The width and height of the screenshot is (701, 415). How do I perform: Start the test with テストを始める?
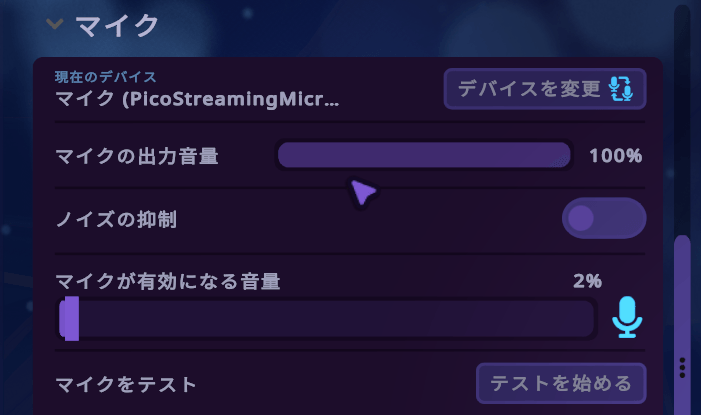pos(560,383)
